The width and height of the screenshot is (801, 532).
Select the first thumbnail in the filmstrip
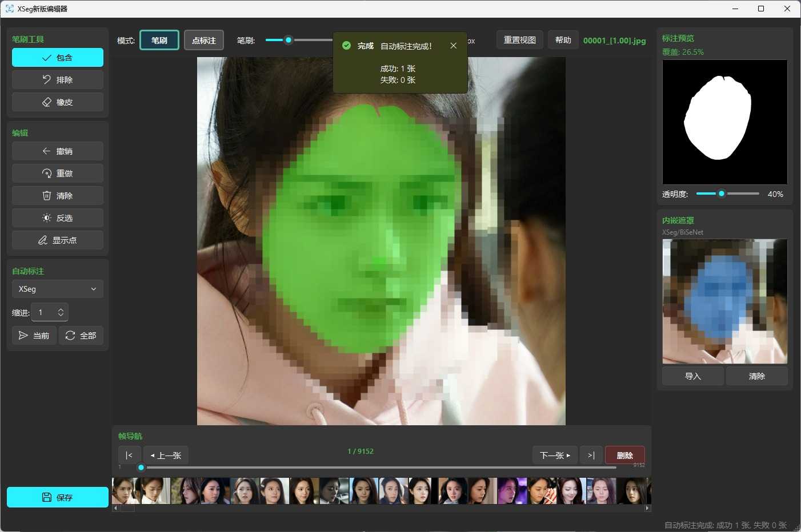[x=126, y=491]
